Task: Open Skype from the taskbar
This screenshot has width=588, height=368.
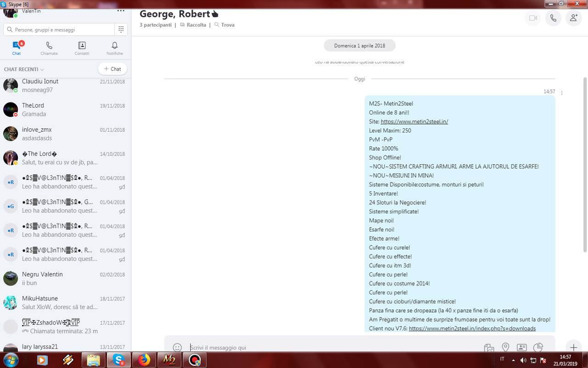Action: (119, 360)
